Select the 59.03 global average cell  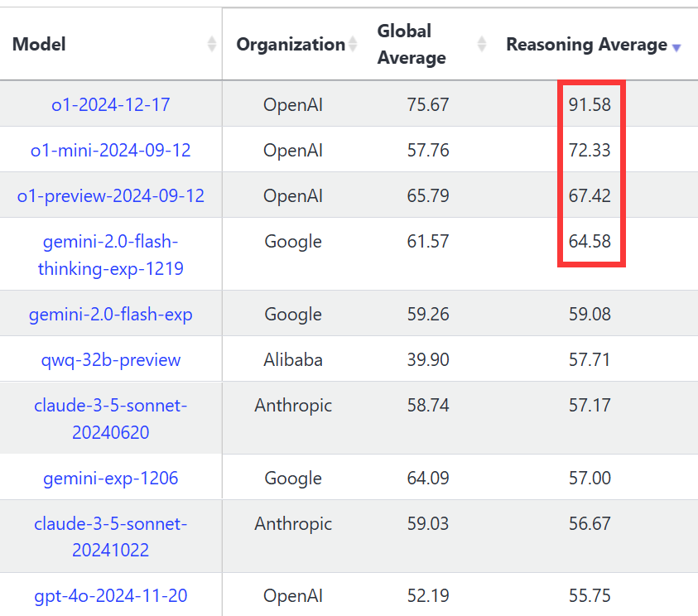point(428,523)
